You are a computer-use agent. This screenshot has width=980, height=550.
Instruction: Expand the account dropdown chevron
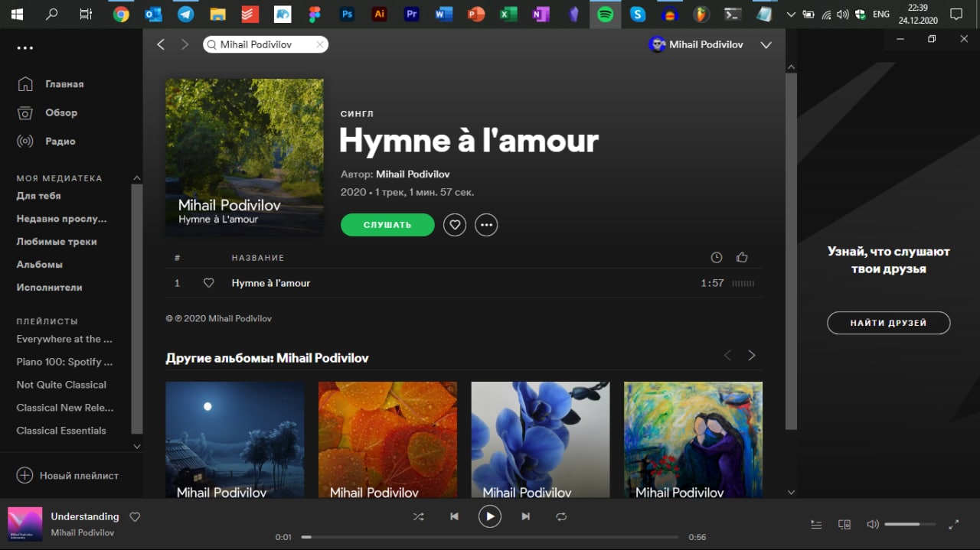[x=766, y=45]
